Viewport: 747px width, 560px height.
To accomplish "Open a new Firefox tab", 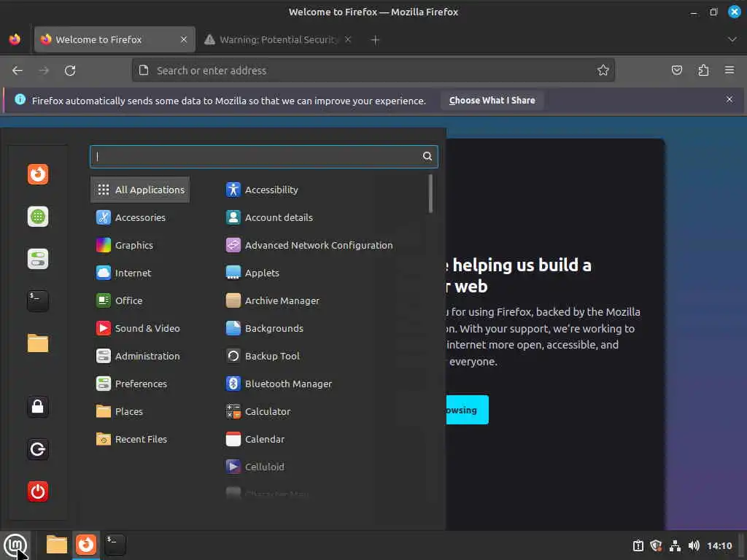I will [x=375, y=40].
